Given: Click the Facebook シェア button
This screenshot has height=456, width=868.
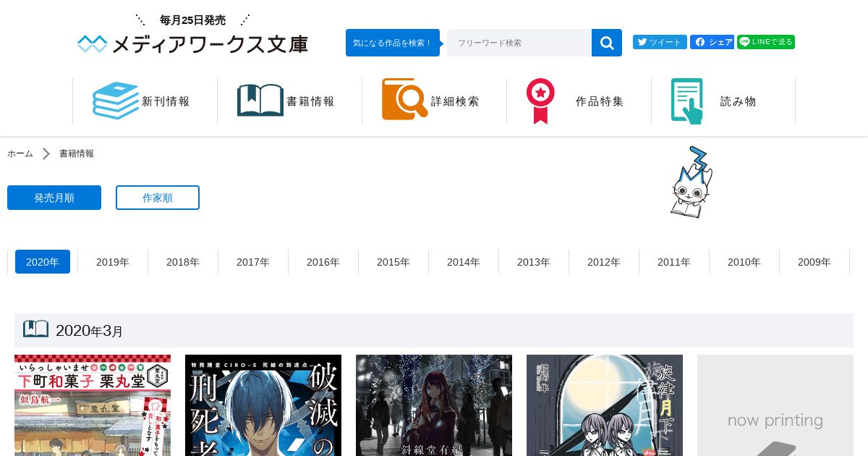Looking at the screenshot, I should tap(712, 42).
